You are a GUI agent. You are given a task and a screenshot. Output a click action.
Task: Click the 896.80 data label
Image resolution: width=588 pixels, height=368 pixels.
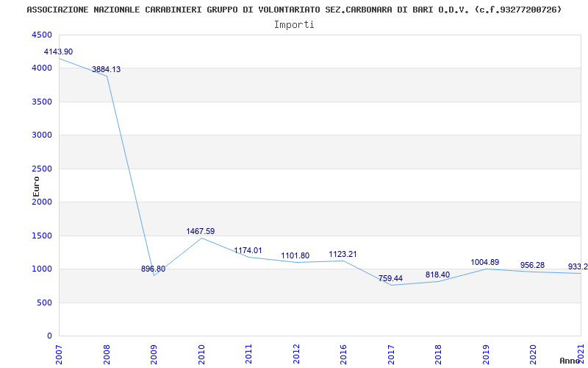[x=153, y=269]
